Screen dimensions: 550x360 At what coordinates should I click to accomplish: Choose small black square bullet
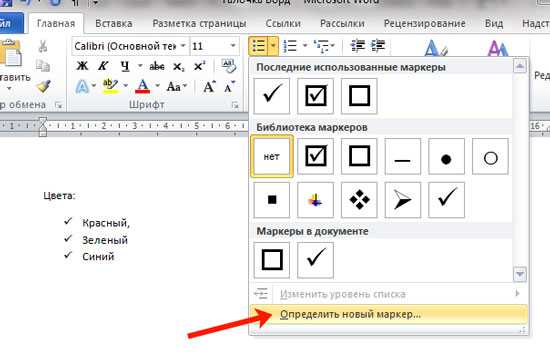tap(272, 200)
